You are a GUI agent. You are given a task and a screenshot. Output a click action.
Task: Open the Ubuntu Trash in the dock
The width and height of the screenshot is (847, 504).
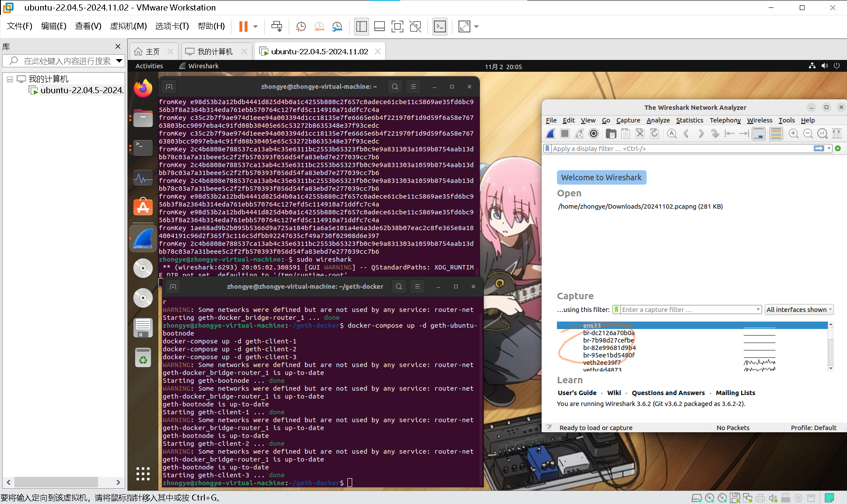(x=143, y=358)
